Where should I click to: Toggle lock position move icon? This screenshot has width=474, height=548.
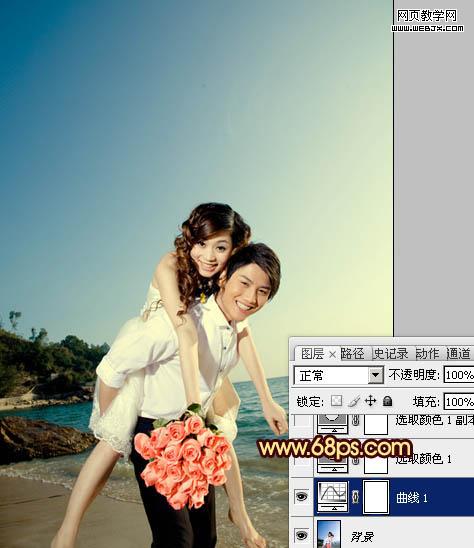point(371,401)
